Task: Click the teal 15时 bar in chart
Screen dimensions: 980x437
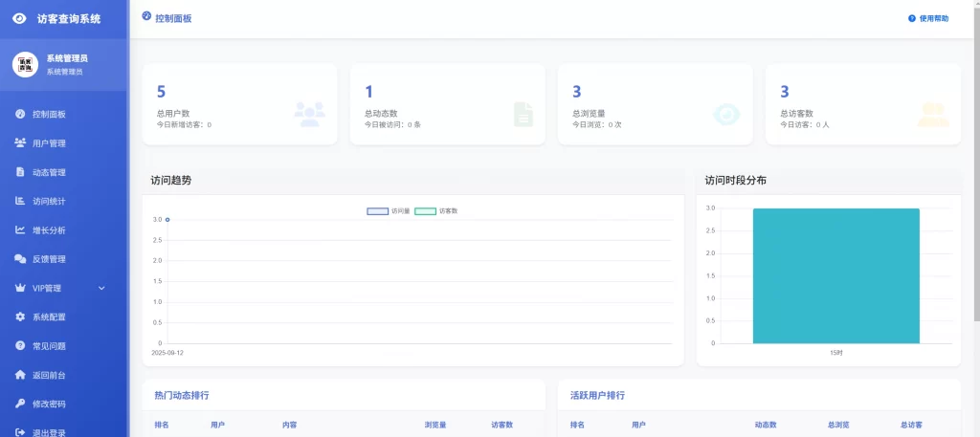Action: [x=835, y=275]
